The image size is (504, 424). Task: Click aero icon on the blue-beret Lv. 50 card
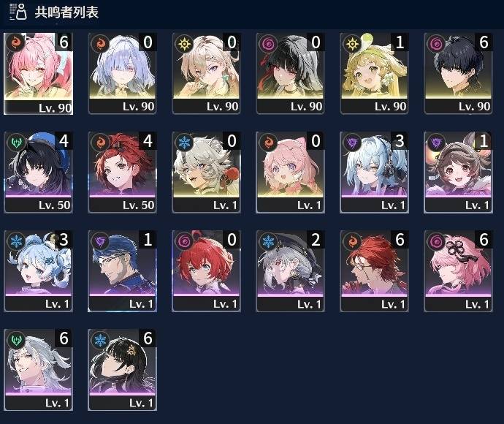click(x=16, y=143)
